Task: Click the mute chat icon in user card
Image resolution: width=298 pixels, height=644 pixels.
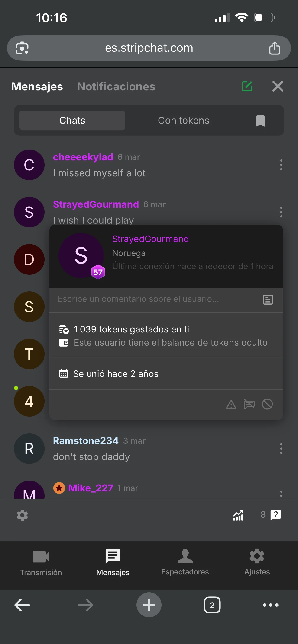Action: [249, 404]
